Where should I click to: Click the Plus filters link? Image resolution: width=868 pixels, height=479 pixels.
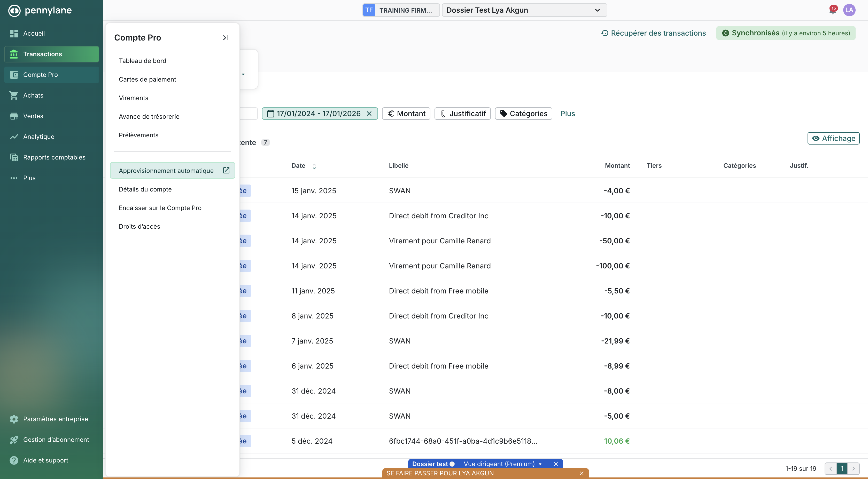pos(568,114)
